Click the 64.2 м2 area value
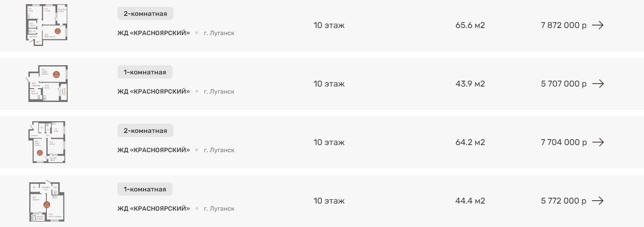The height and width of the screenshot is (227, 644). [470, 143]
